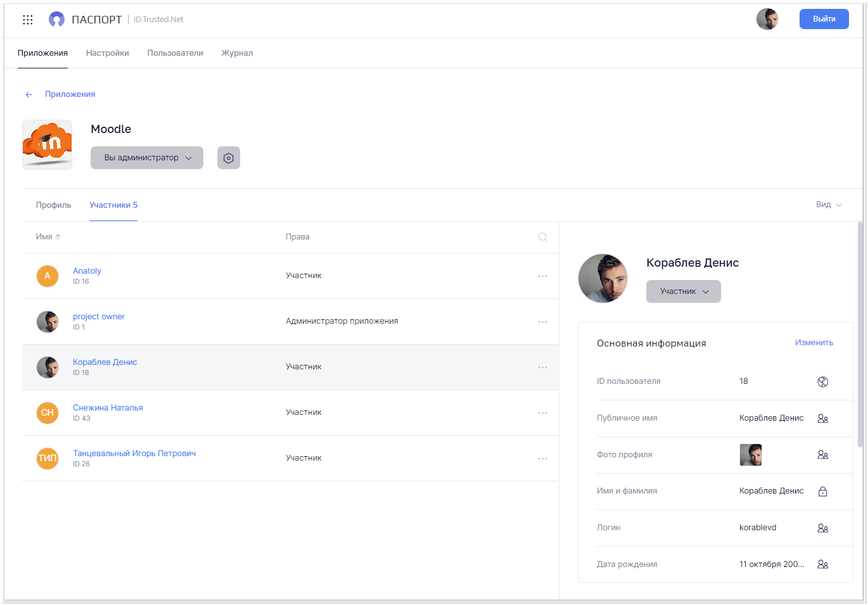Open more options for project owner row
The width and height of the screenshot is (868, 605).
542,322
